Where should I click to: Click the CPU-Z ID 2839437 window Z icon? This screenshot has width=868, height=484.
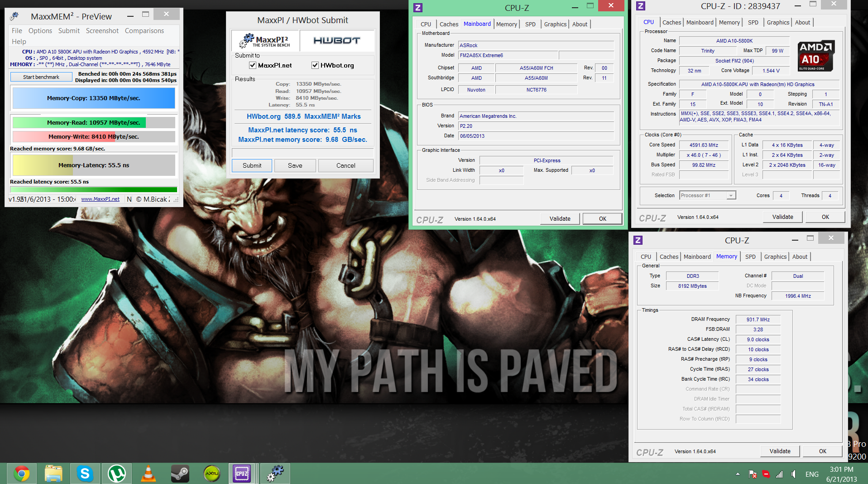pos(641,6)
